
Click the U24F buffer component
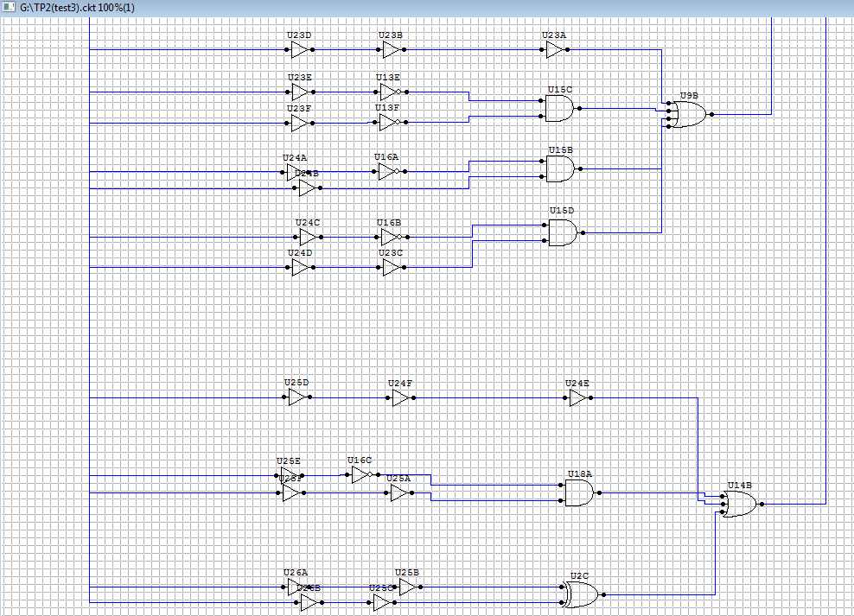tap(400, 397)
